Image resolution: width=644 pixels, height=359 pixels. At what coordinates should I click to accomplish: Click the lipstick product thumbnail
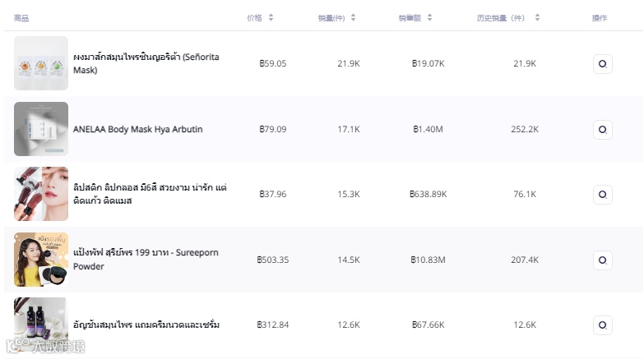coord(41,194)
